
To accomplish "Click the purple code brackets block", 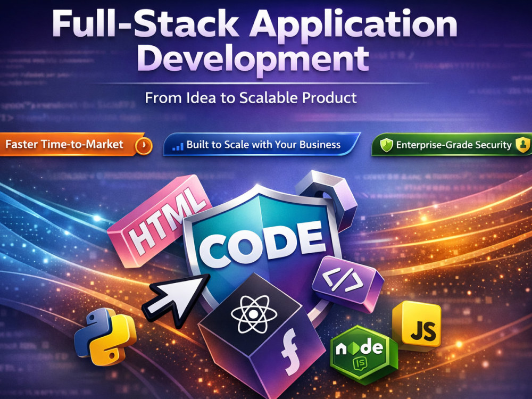I will (347, 284).
